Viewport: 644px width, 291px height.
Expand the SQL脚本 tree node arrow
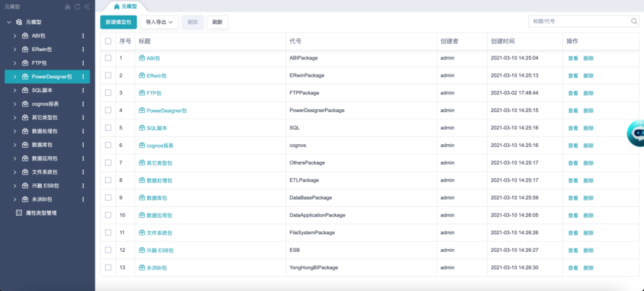tap(15, 90)
